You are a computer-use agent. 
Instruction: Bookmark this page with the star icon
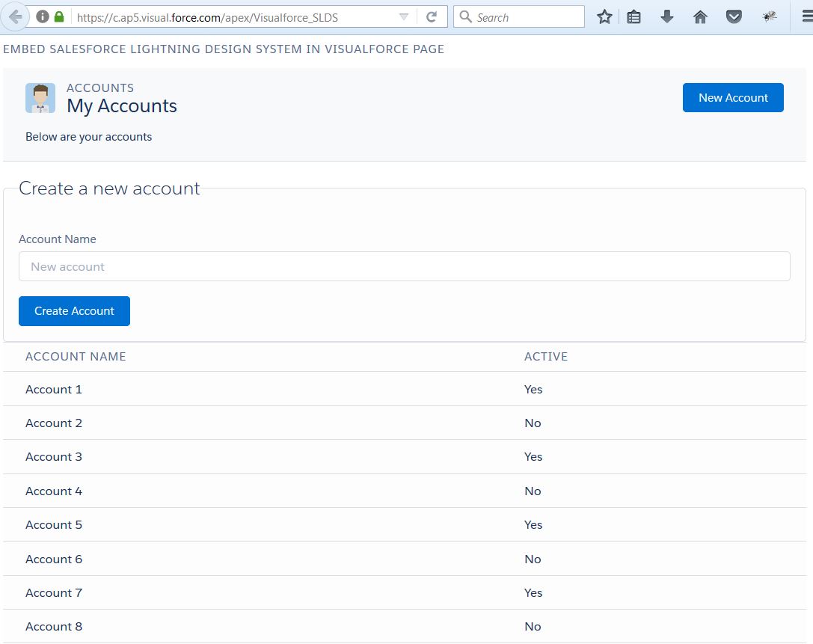coord(604,16)
